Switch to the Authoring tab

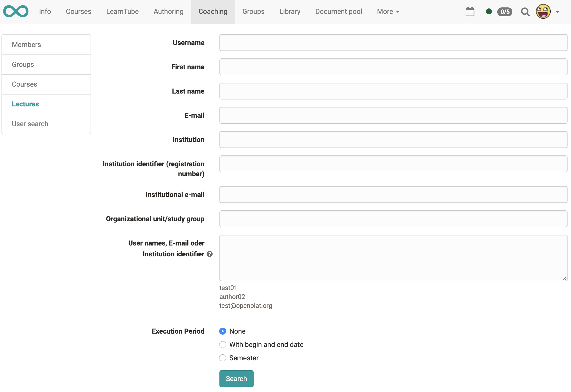(168, 12)
